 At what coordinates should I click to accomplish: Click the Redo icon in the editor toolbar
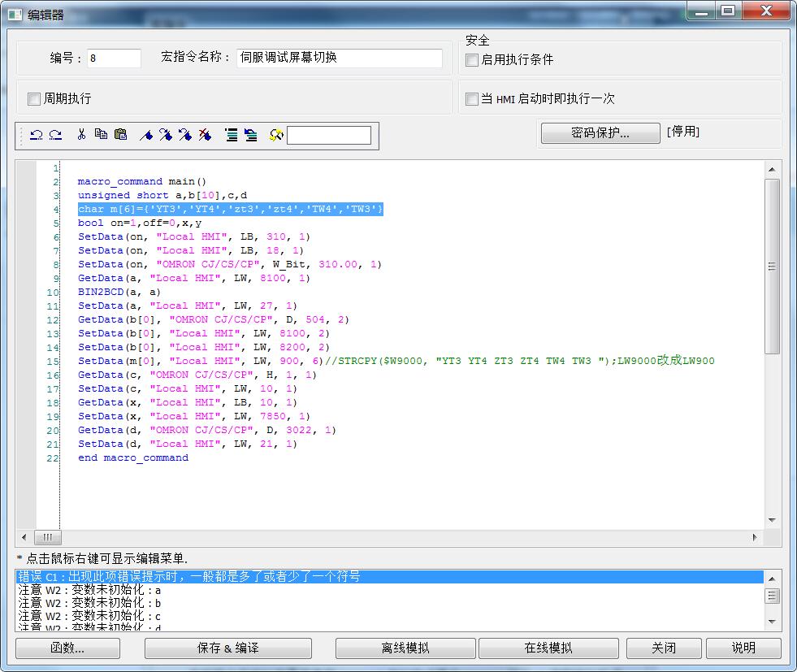click(x=55, y=136)
